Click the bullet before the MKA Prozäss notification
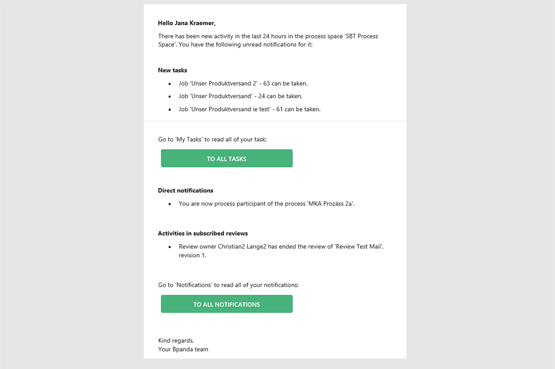Viewport: 555px width, 369px height. [x=170, y=204]
